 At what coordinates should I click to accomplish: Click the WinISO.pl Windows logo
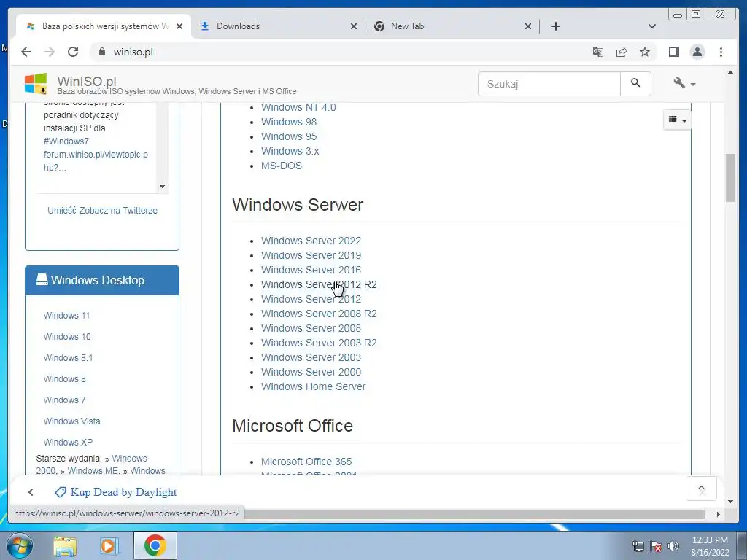pos(36,84)
